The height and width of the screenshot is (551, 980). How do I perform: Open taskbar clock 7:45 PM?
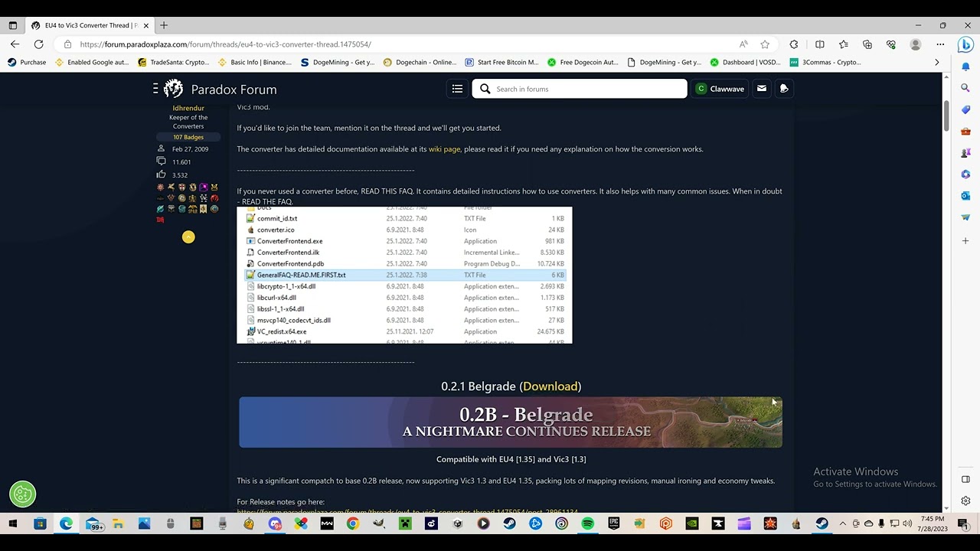tap(932, 524)
